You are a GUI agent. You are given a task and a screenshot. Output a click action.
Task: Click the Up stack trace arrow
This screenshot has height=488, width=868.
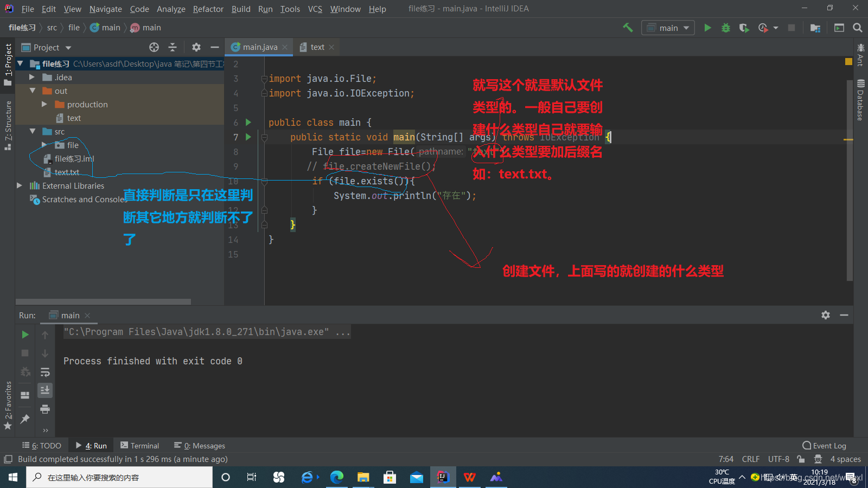point(45,335)
